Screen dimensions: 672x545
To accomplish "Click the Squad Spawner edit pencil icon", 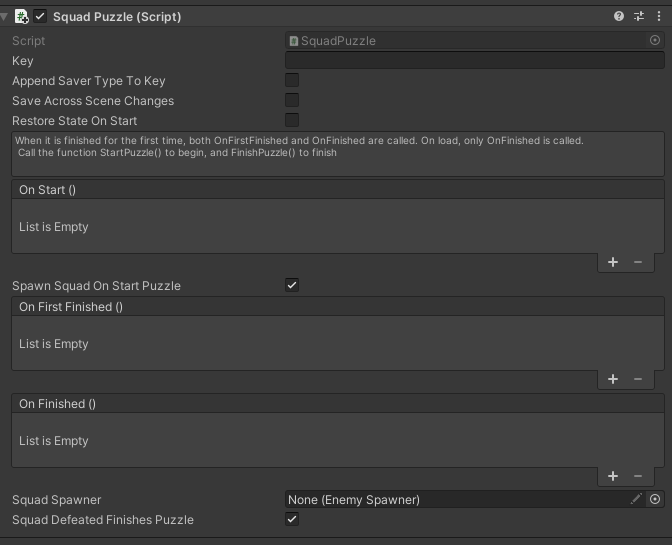I will [x=636, y=499].
